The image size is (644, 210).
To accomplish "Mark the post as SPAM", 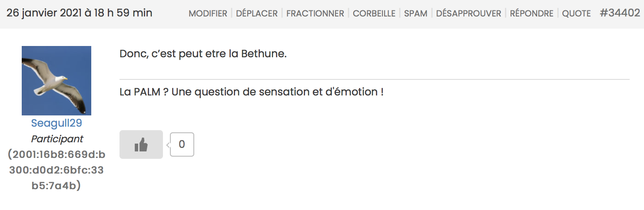I will 415,13.
